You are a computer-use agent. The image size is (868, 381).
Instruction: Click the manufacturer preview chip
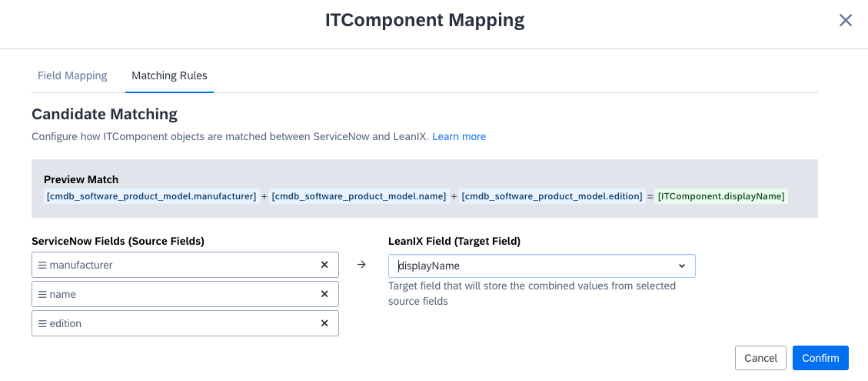coord(151,196)
